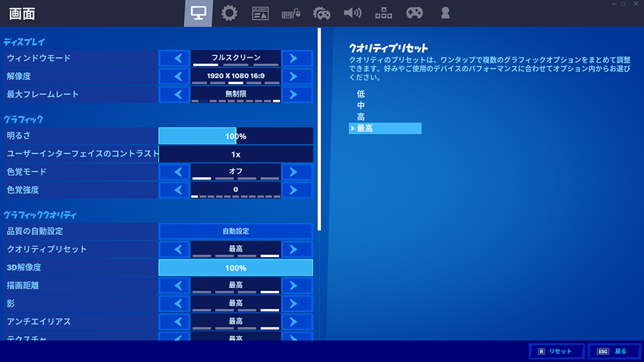The height and width of the screenshot is (362, 644).
Task: Open the gamepad controller tab icon
Action: tap(414, 13)
